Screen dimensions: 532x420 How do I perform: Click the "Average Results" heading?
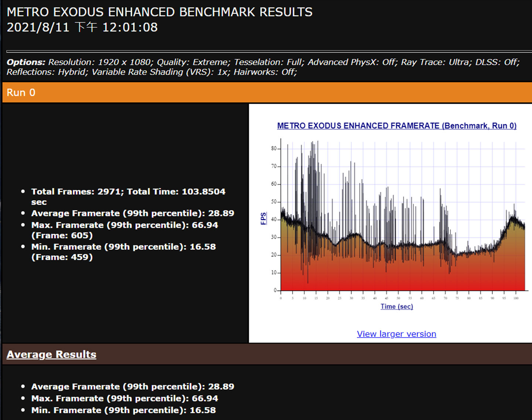tap(51, 354)
